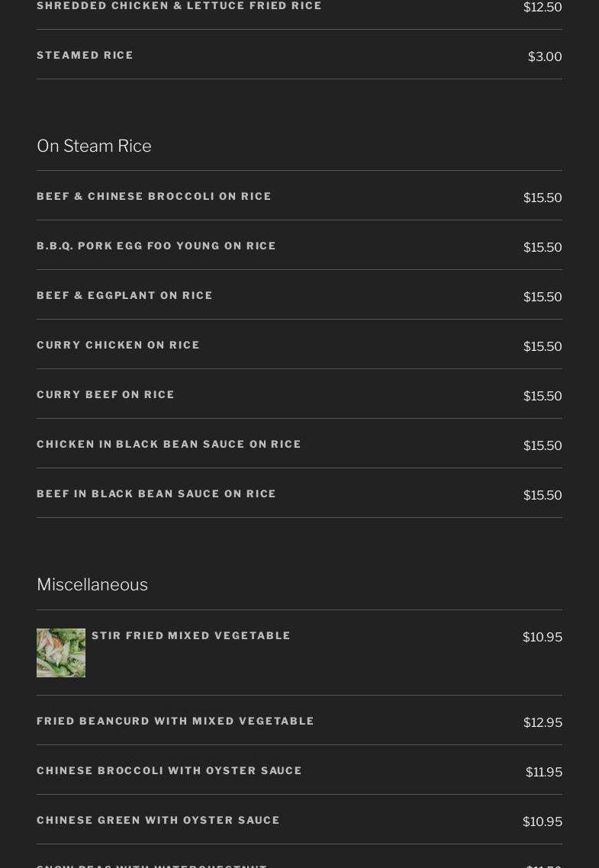Click the $3.00 Steamed Rice price

click(x=545, y=57)
